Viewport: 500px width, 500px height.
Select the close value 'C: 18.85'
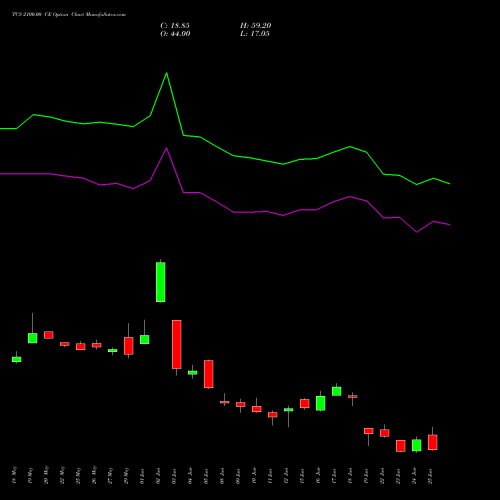175,26
